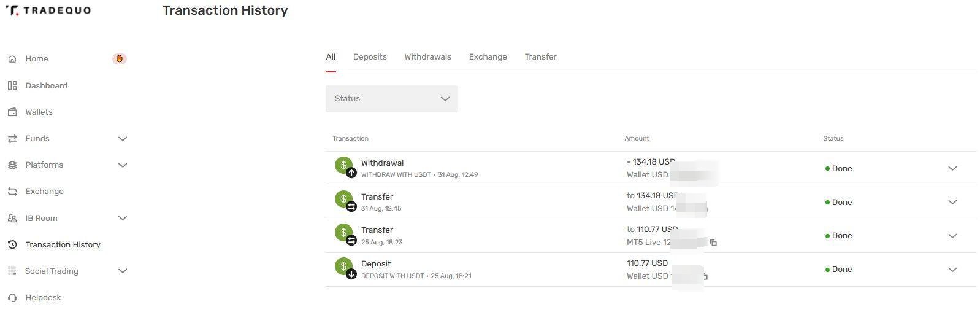Click the TradeQuo logo
980x315 pixels.
coord(48,10)
